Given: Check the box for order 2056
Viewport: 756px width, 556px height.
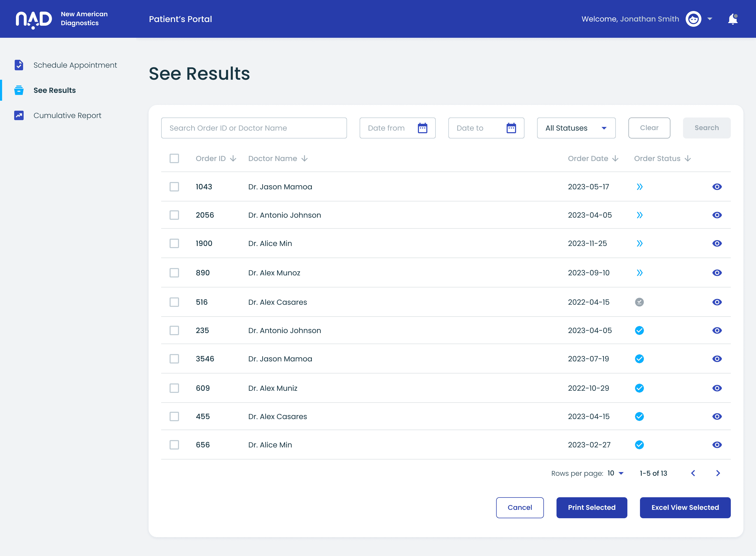Looking at the screenshot, I should [174, 215].
